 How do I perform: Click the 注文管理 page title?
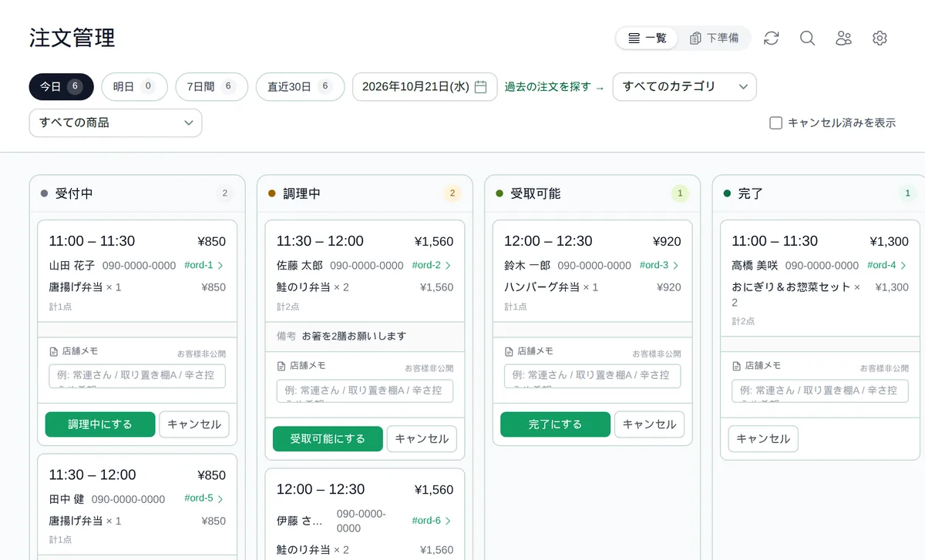pos(72,38)
